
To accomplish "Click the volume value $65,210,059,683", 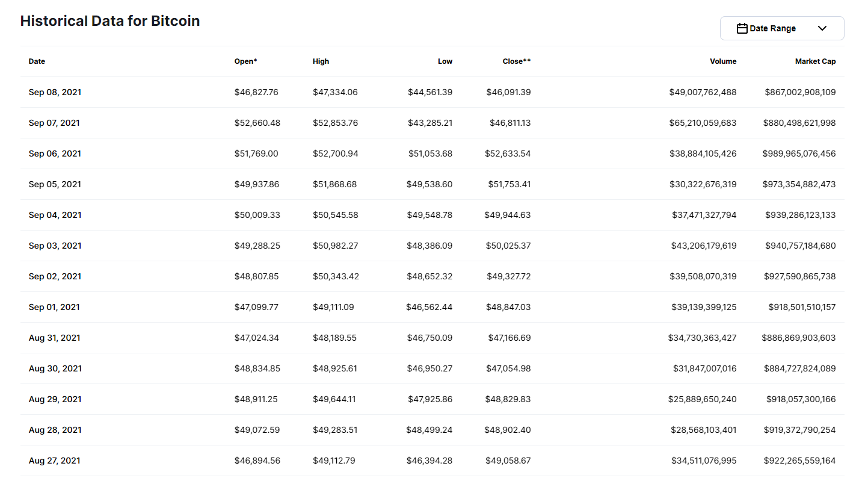I will [703, 123].
